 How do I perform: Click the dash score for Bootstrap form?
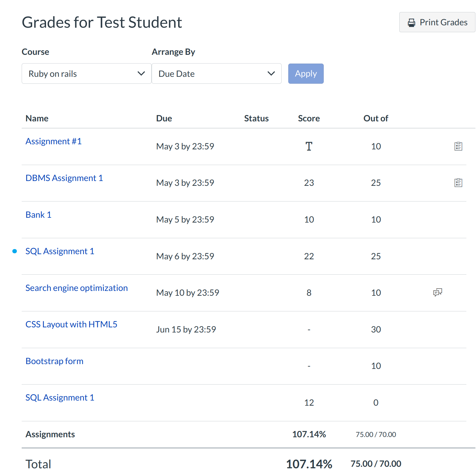point(309,366)
